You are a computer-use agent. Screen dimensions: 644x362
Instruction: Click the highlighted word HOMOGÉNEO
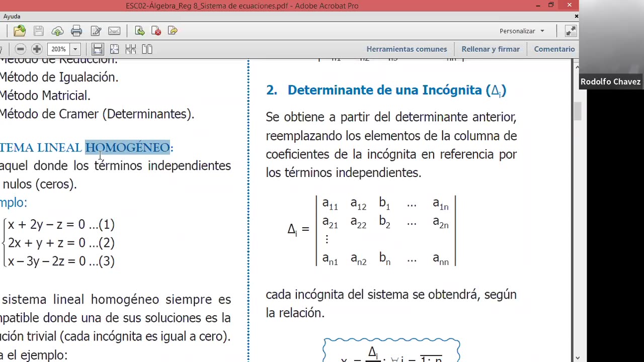pos(128,147)
